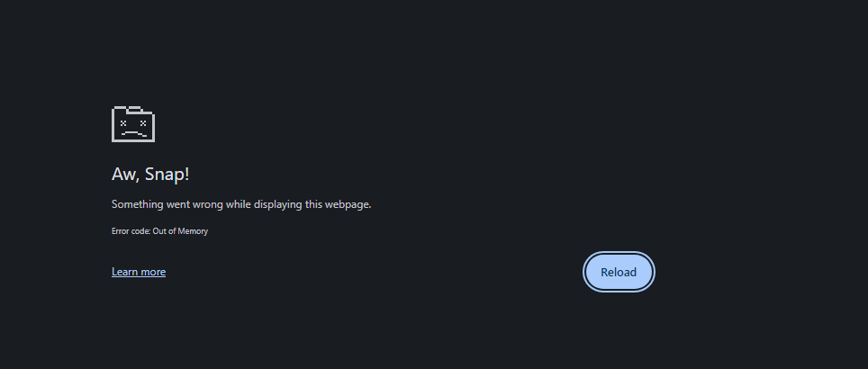Click the words "Error code:" label
The image size is (868, 369).
(x=131, y=231)
